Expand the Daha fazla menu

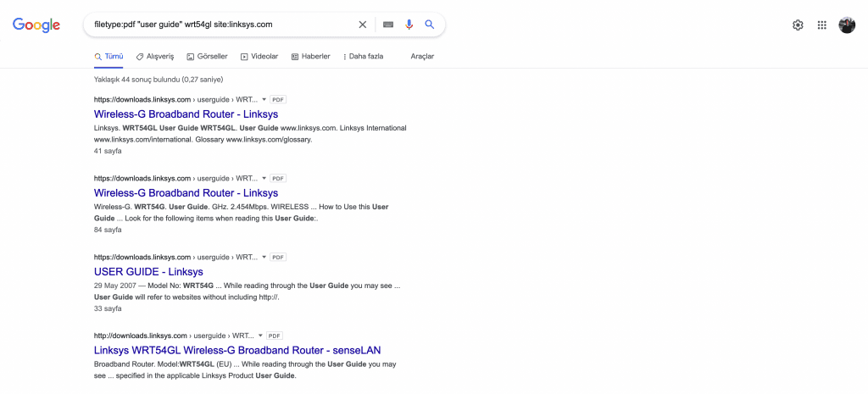[363, 56]
